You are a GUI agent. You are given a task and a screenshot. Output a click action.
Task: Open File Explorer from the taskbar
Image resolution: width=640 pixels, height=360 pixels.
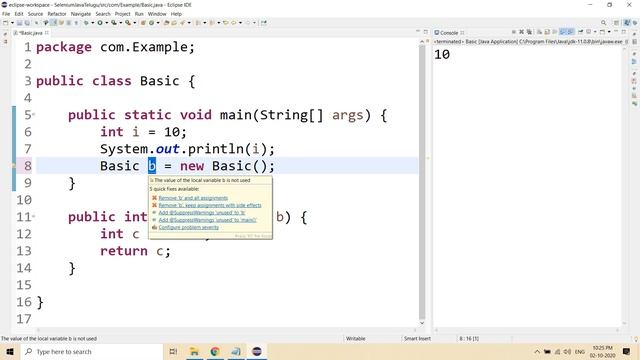pyautogui.click(x=194, y=351)
